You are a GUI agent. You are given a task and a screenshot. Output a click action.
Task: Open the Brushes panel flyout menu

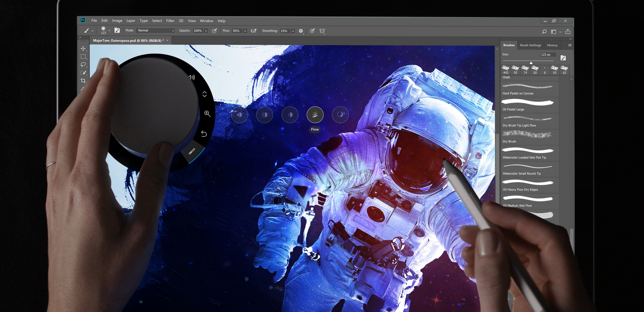(570, 45)
